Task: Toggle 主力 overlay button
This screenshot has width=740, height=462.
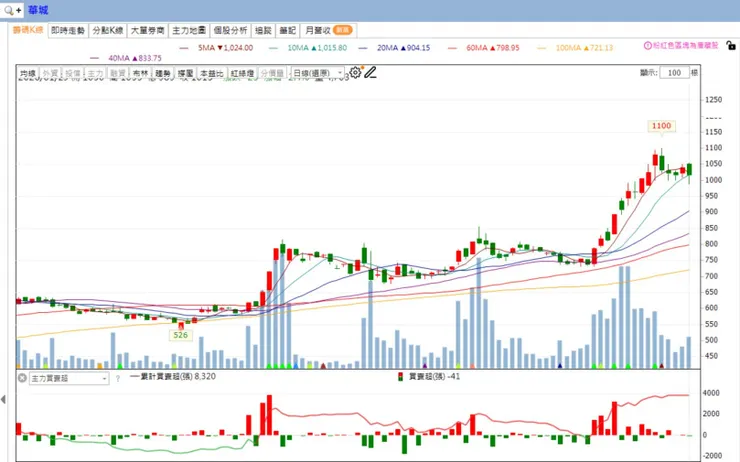Action: [95, 73]
